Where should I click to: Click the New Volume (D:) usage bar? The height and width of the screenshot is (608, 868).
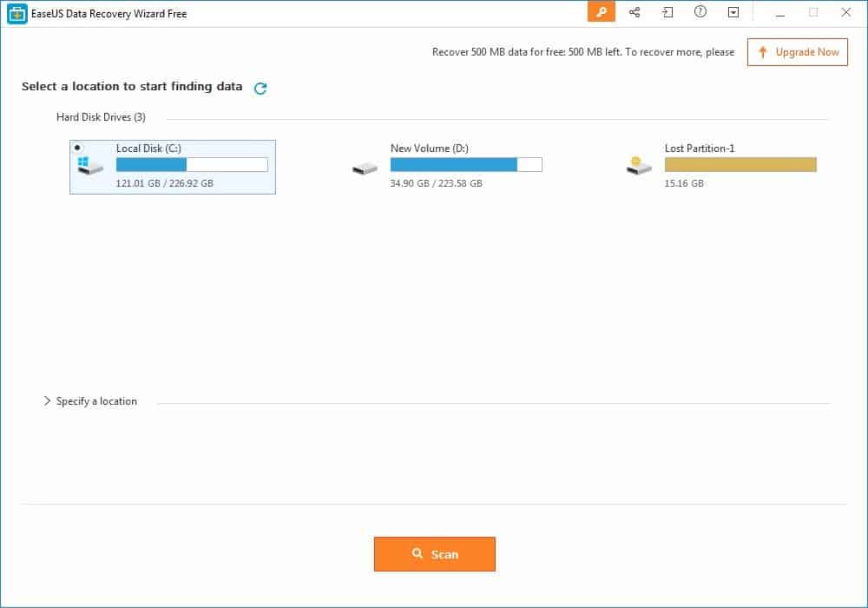click(x=466, y=164)
